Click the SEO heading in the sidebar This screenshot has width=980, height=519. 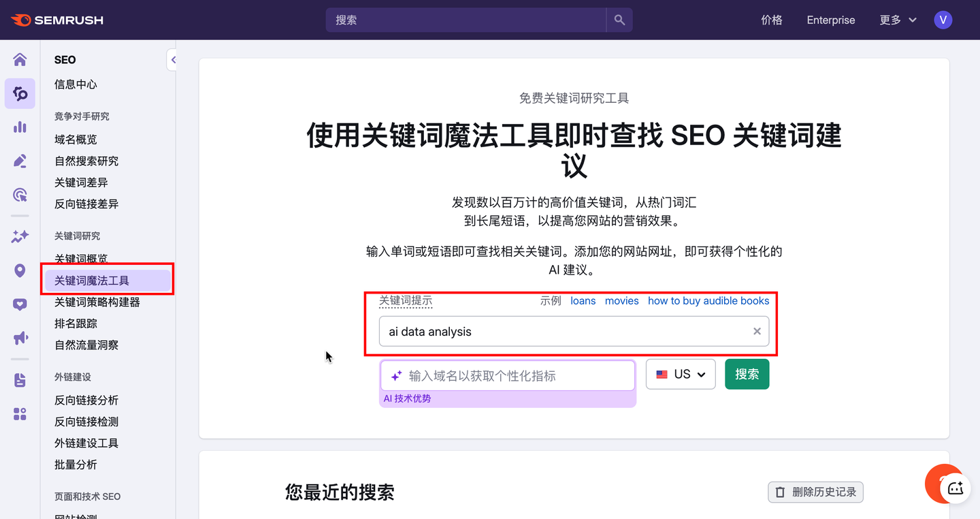(x=65, y=60)
